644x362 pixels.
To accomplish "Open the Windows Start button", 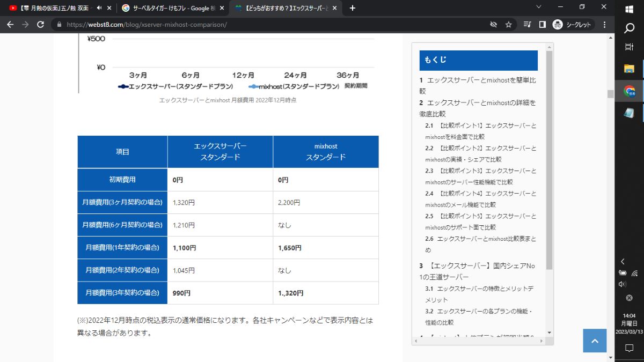I will pos(629,9).
